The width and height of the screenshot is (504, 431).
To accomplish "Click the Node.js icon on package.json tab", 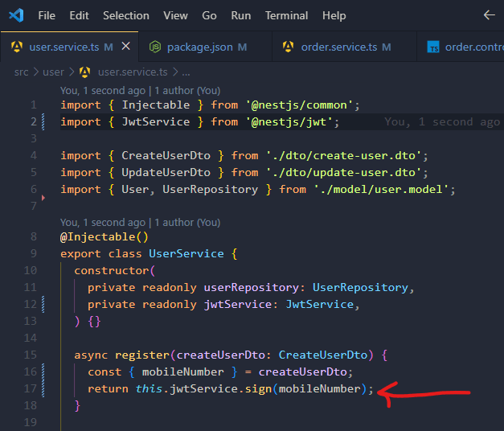I will click(x=155, y=47).
